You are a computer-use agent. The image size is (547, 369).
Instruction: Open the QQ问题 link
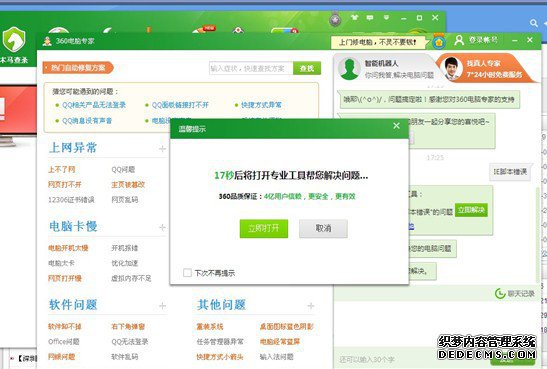pos(123,170)
